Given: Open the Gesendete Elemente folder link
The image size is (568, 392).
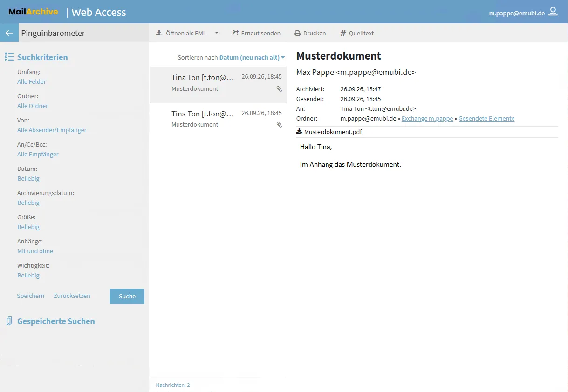Looking at the screenshot, I should [x=486, y=118].
